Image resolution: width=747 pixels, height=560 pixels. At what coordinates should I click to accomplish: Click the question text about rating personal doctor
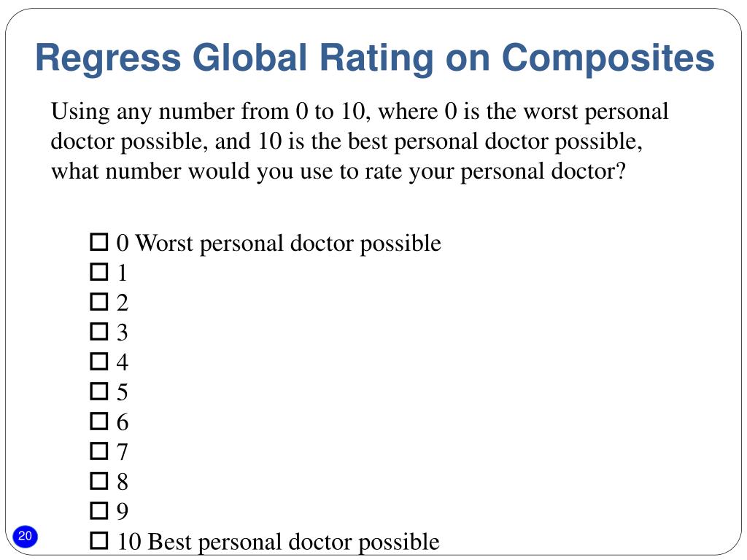tap(360, 141)
